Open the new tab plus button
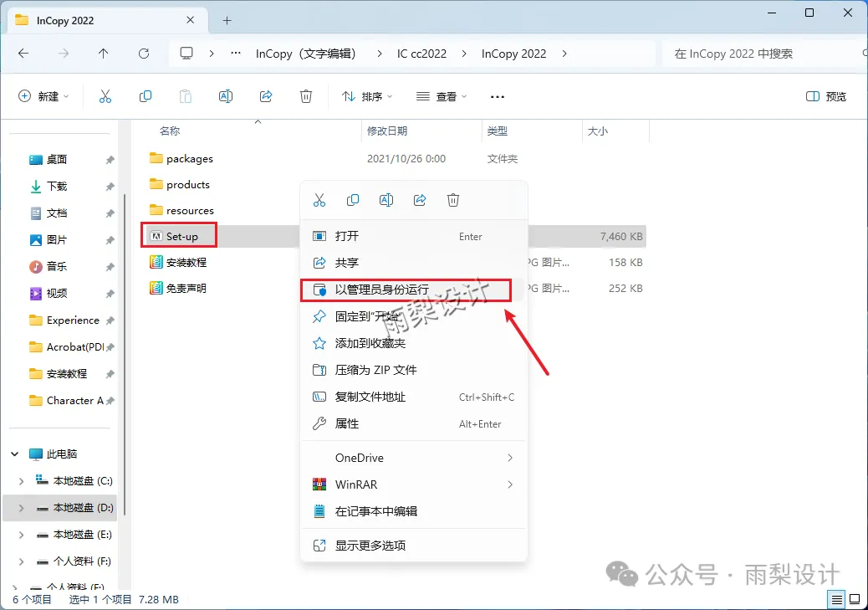 coord(227,20)
